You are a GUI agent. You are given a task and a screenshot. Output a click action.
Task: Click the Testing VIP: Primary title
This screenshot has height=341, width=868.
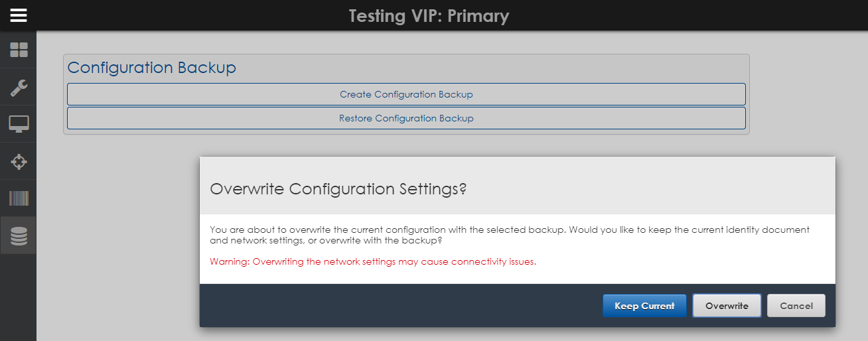[429, 15]
